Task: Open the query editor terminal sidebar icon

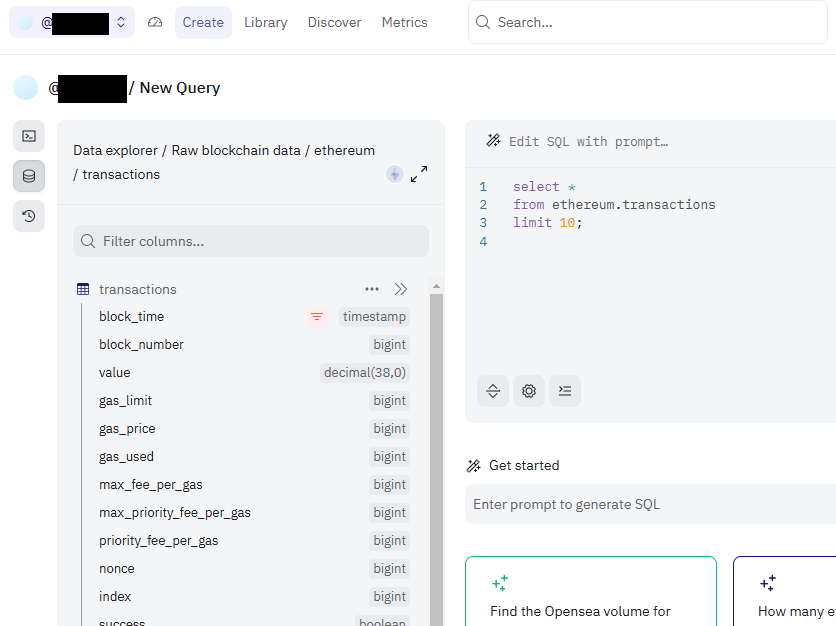Action: pyautogui.click(x=29, y=136)
